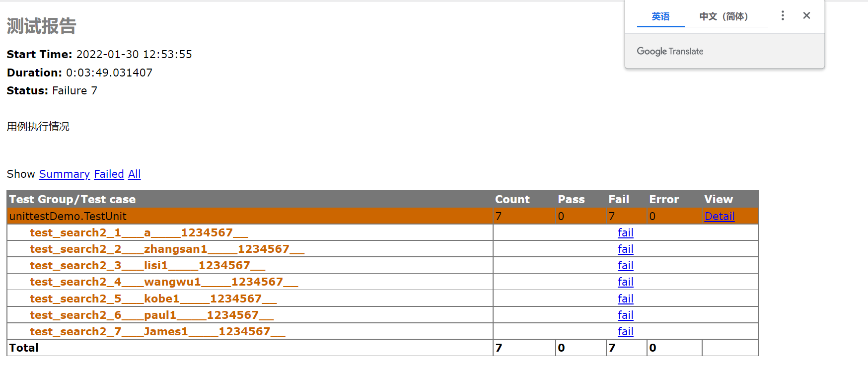
Task: Click the Duration value 0:03:49.031407
Action: point(109,73)
